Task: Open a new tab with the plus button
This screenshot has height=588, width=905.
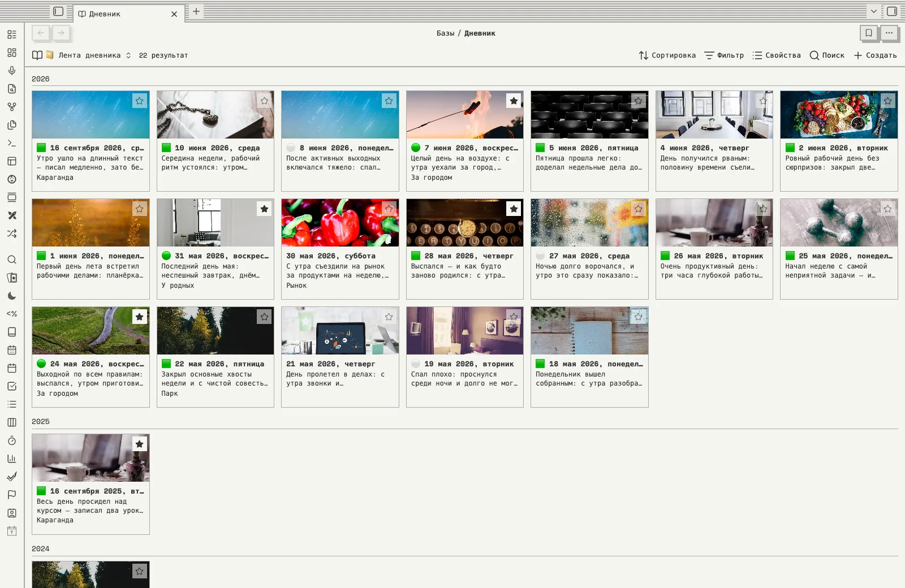Action: pos(196,11)
